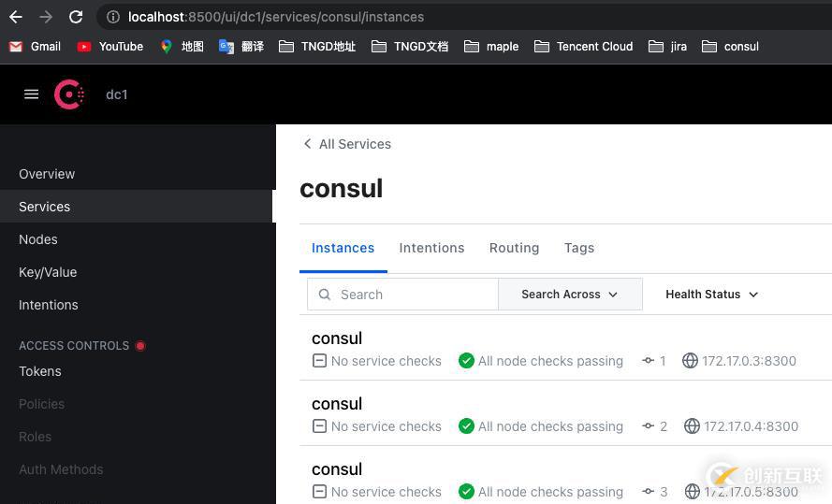The height and width of the screenshot is (504, 832).
Task: Switch to the Intentions tab
Action: [x=431, y=248]
